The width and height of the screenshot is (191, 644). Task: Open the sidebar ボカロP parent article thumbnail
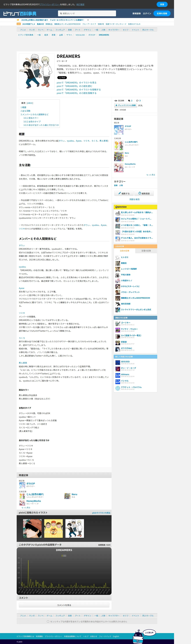point(119,130)
